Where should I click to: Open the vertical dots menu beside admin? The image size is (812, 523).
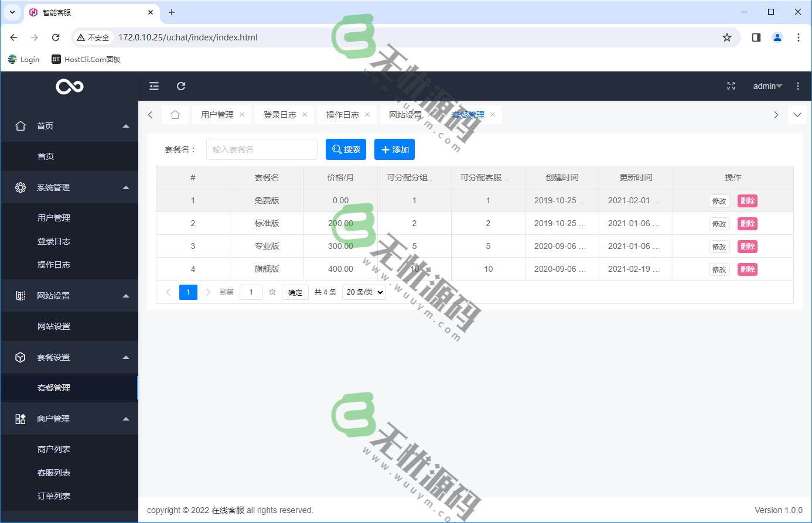pyautogui.click(x=798, y=86)
